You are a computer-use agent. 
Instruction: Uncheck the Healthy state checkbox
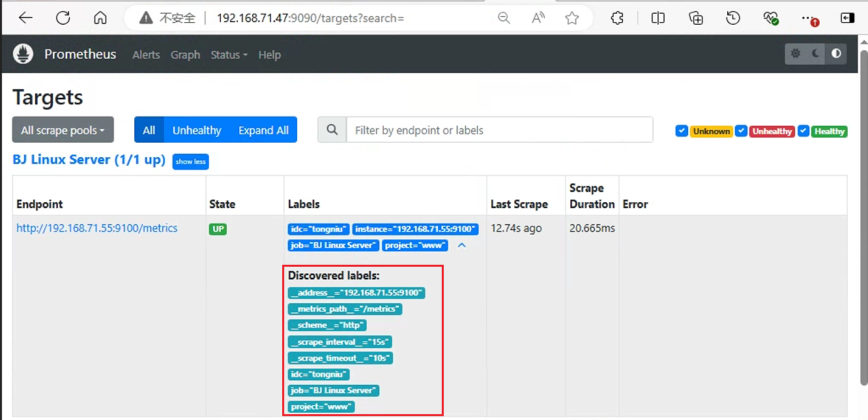point(803,131)
